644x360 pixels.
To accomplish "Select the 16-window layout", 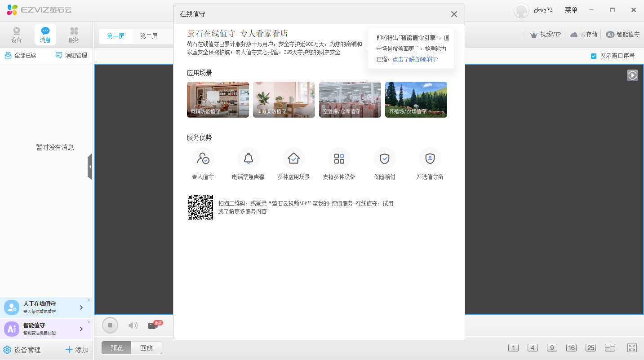I will click(x=571, y=348).
